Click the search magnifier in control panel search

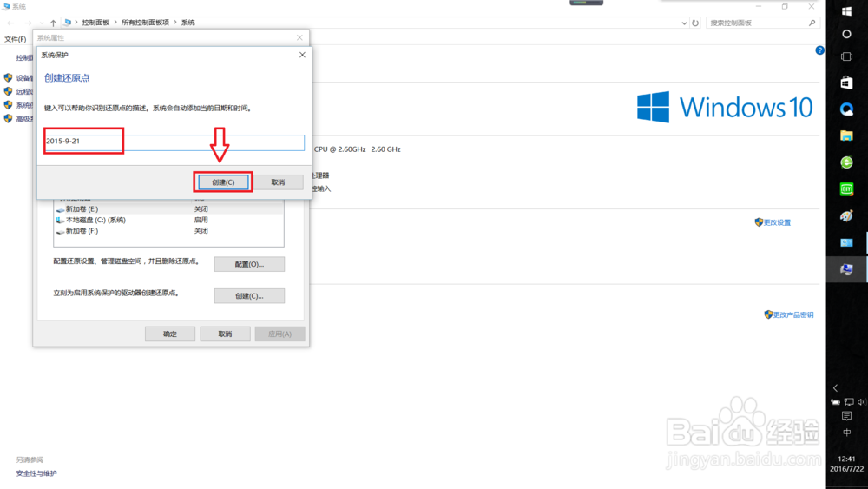(812, 23)
